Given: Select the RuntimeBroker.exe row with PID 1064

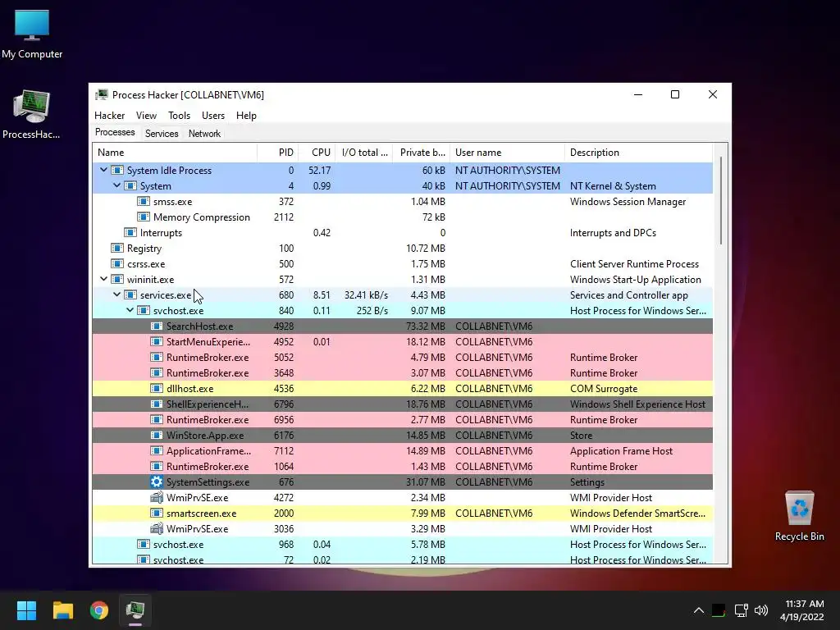Looking at the screenshot, I should (x=402, y=466).
